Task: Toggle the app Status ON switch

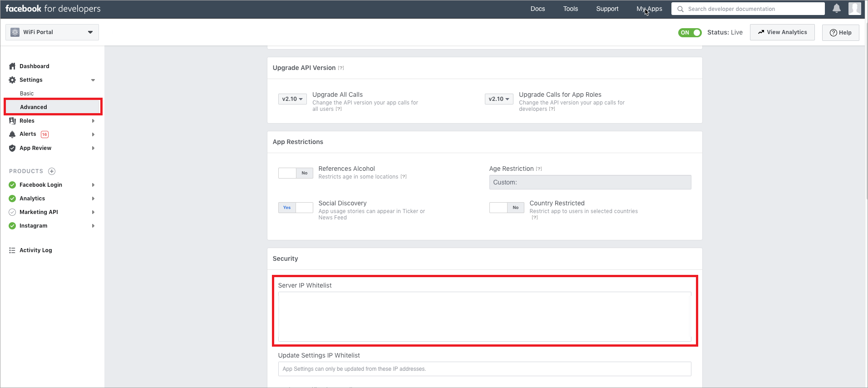Action: [x=690, y=33]
